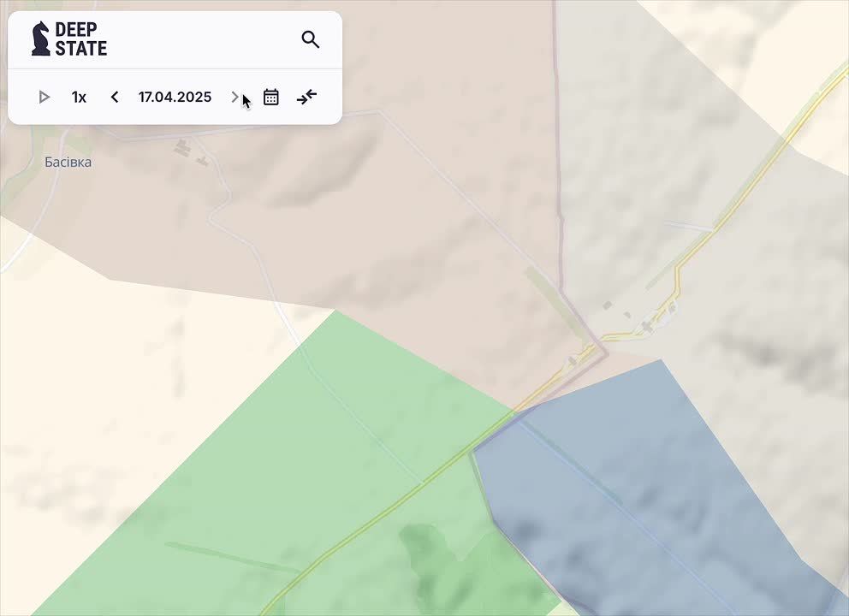Click the 17.04.2025 date label
Image resolution: width=849 pixels, height=616 pixels.
pyautogui.click(x=175, y=98)
